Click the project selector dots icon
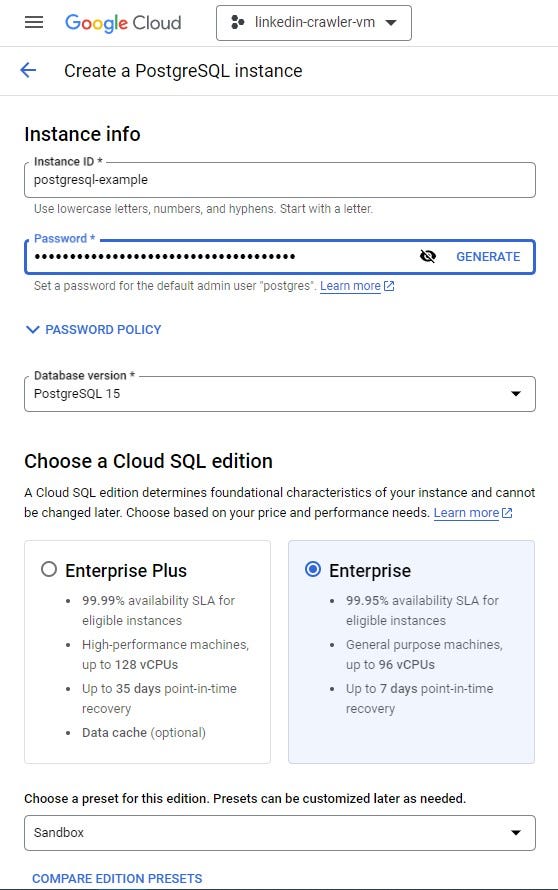This screenshot has height=890, width=558. [237, 22]
